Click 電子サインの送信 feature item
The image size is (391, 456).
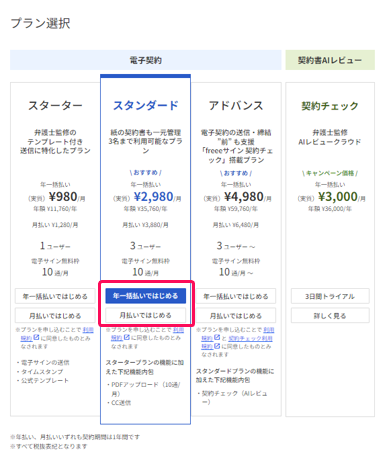tap(45, 362)
